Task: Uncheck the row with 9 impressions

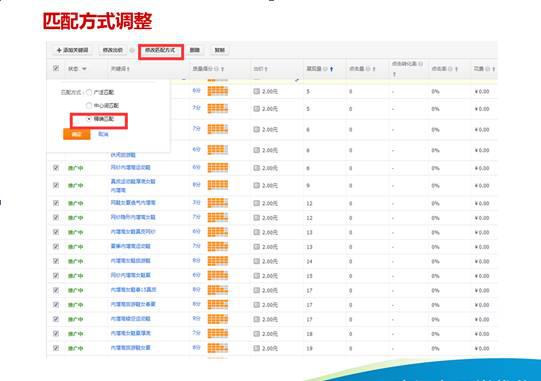Action: 56,185
